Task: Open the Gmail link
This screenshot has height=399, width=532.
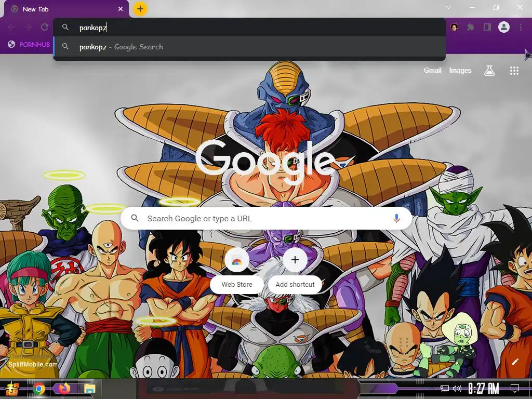Action: tap(432, 71)
